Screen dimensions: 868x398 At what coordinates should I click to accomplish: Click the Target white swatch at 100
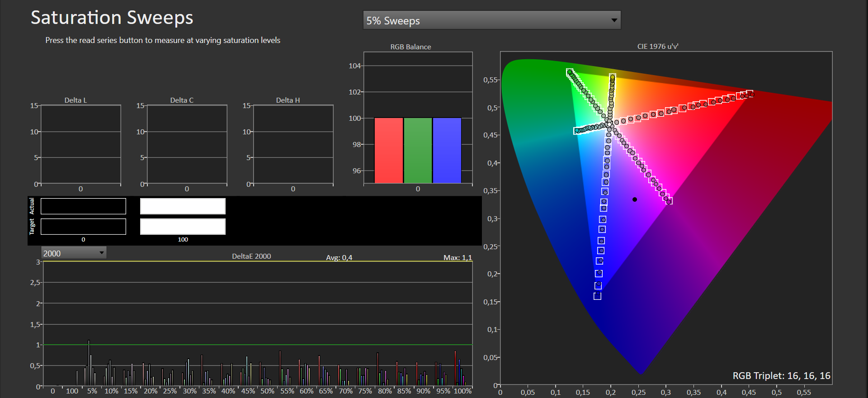[183, 227]
